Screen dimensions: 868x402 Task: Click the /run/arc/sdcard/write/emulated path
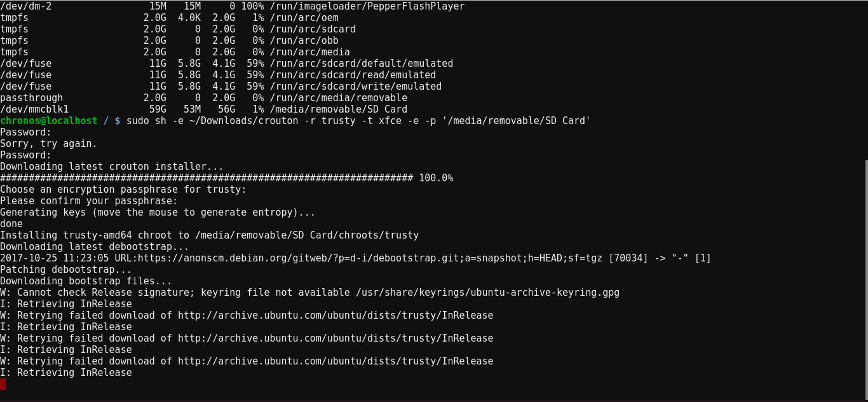pos(355,87)
